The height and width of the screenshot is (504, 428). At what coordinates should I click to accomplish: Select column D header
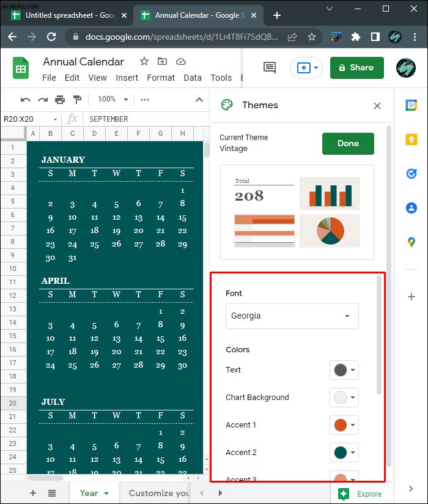(94, 133)
